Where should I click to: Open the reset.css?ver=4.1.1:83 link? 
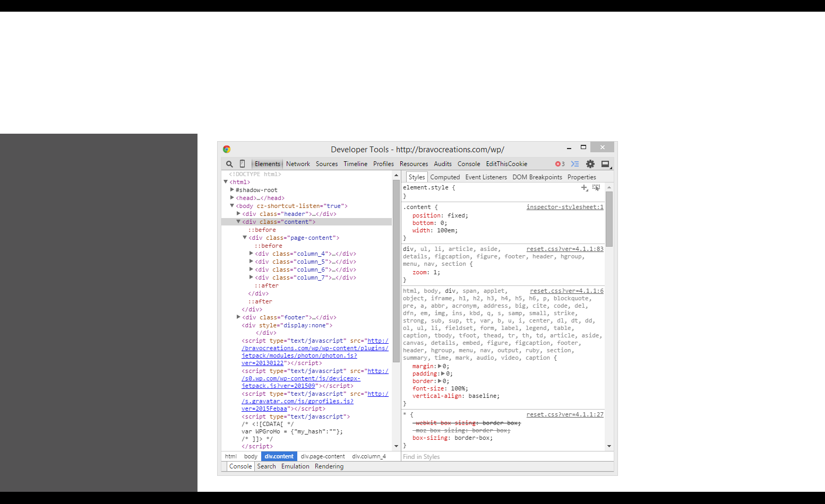pos(565,249)
